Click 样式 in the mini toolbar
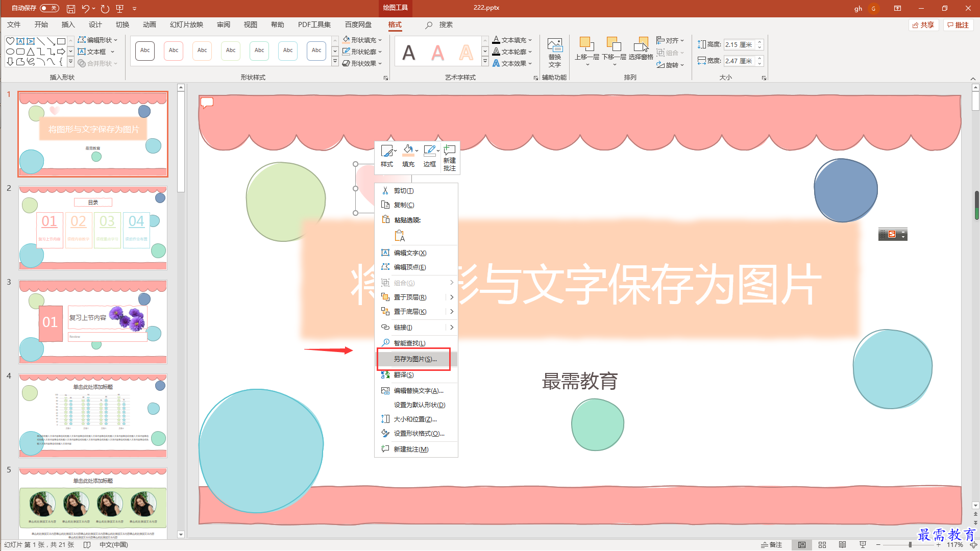The image size is (980, 551). point(387,157)
